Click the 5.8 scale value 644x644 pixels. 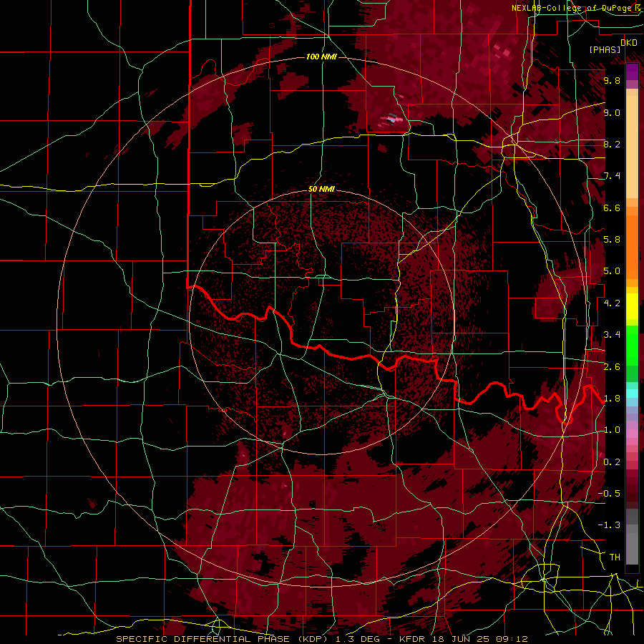coord(612,240)
